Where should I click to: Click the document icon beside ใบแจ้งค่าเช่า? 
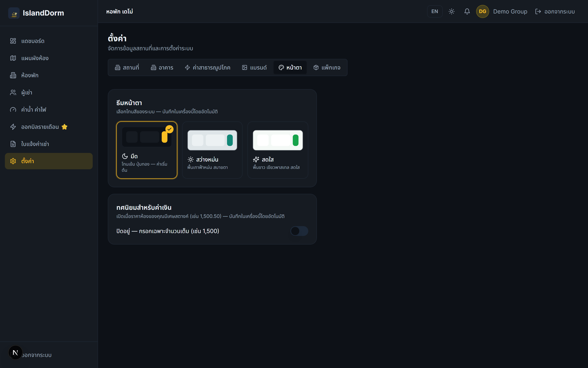point(13,144)
